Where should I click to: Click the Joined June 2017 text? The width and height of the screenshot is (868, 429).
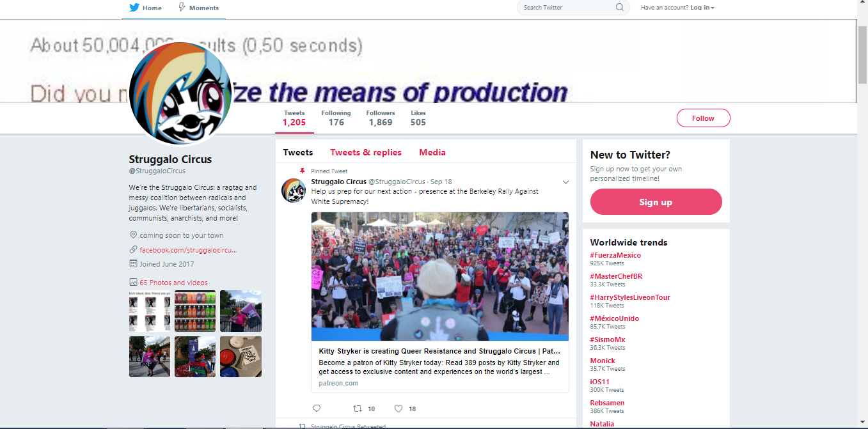pyautogui.click(x=166, y=264)
